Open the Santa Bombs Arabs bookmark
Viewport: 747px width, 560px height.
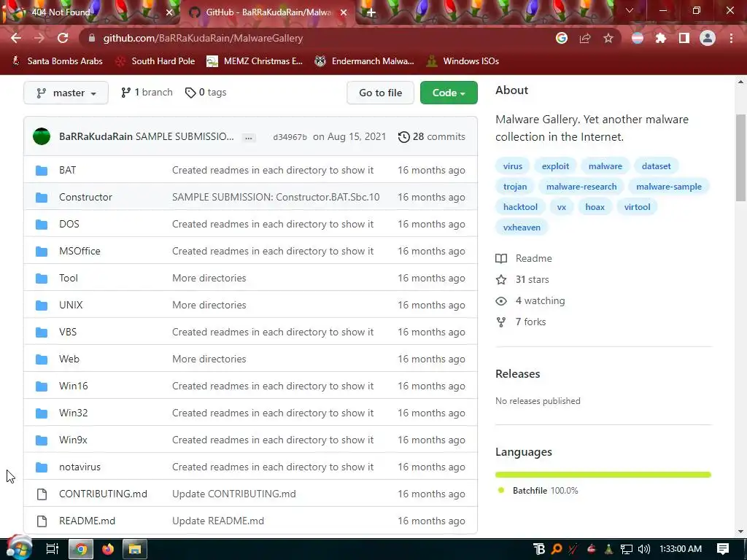tap(57, 61)
